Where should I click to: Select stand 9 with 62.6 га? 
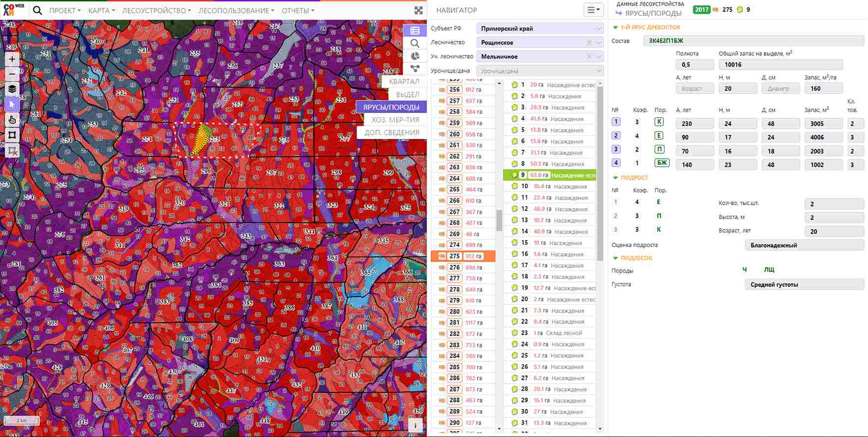coord(550,175)
